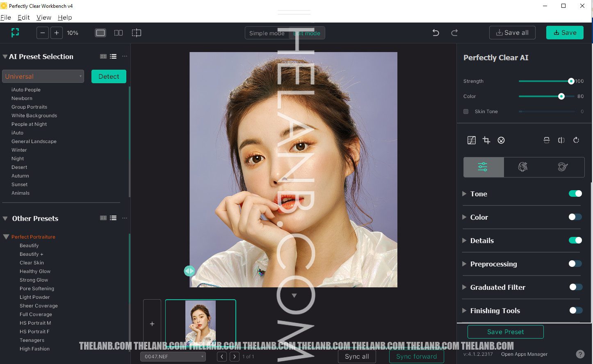Open the View menu
593x364 pixels.
(x=44, y=18)
